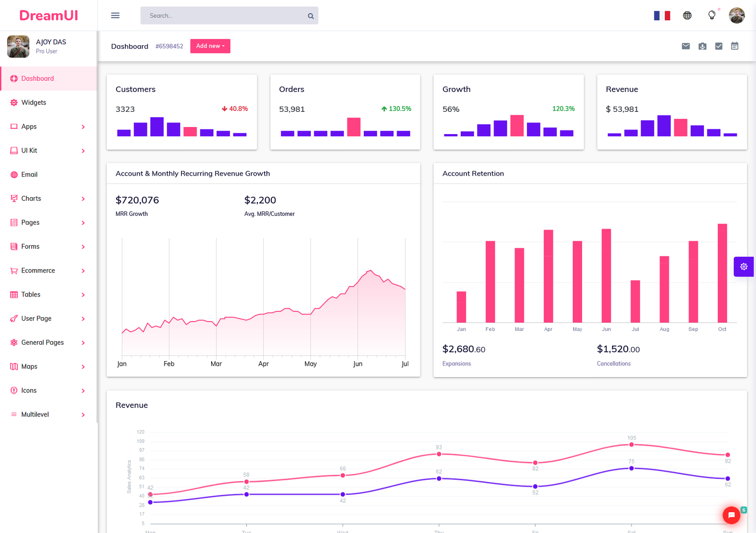Expand the Charts sidebar menu

[47, 199]
